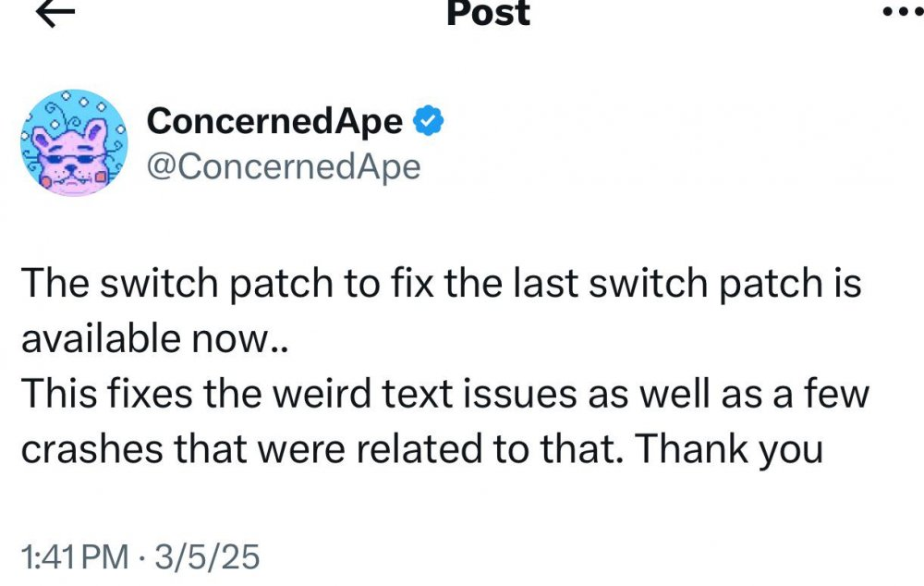Click the word "The" starting the post

(55, 283)
